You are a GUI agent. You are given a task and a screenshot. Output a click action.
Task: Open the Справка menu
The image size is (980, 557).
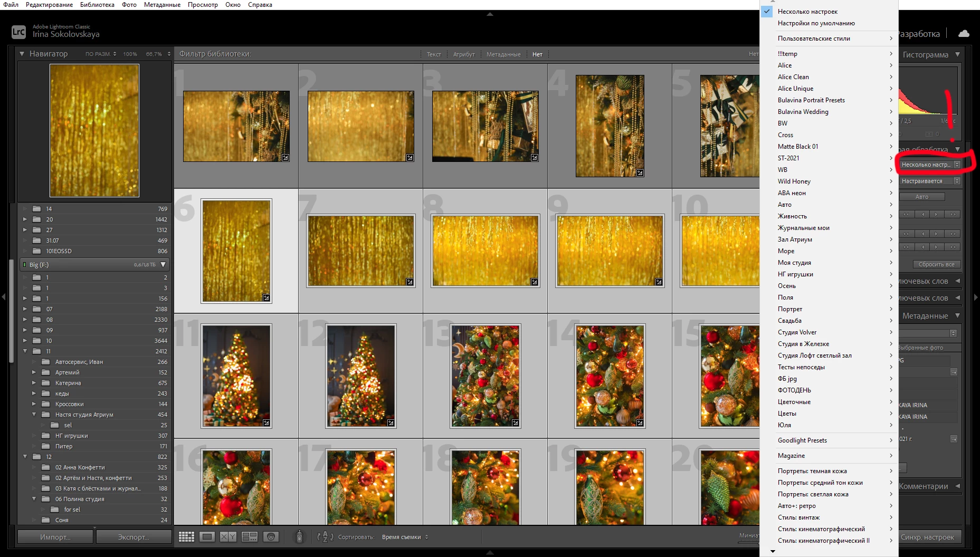(260, 5)
